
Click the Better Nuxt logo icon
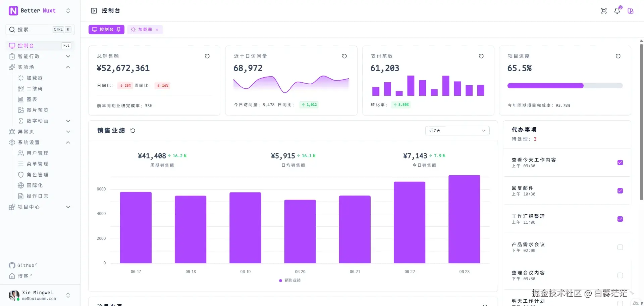pos(13,11)
